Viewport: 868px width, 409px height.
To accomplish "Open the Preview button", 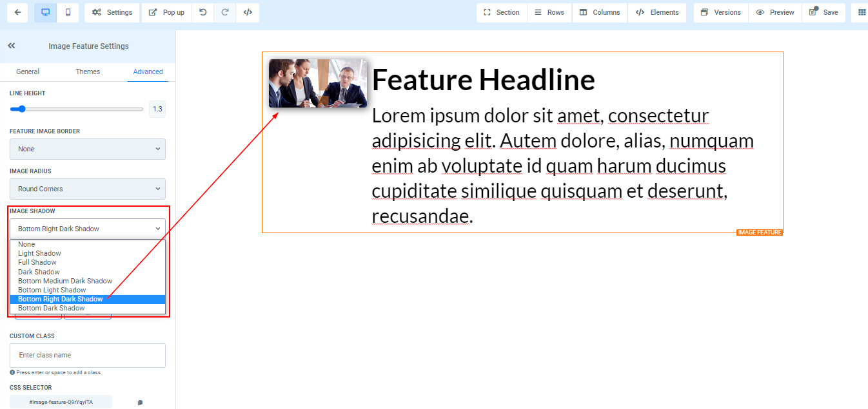I will 775,12.
